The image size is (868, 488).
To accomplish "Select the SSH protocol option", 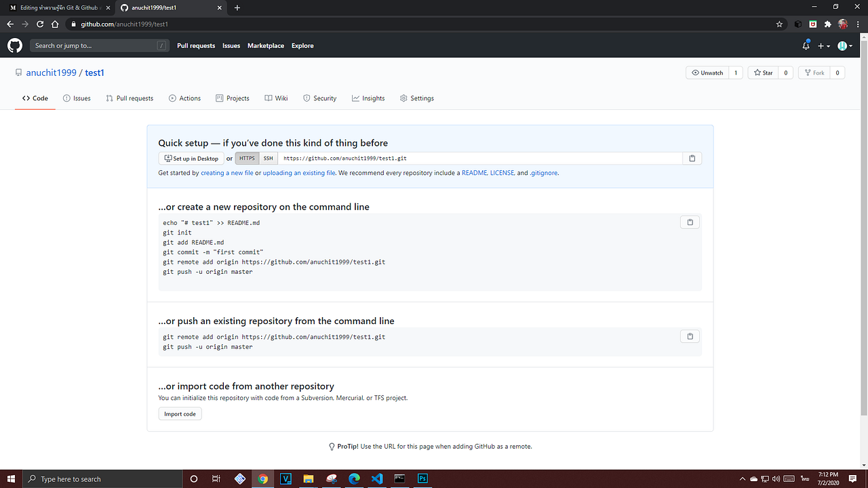I will coord(268,158).
